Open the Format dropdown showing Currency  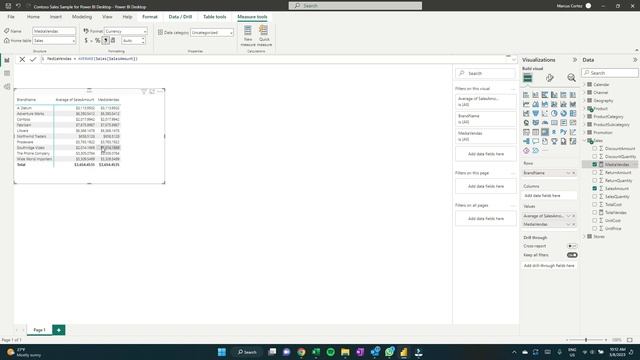[x=126, y=31]
